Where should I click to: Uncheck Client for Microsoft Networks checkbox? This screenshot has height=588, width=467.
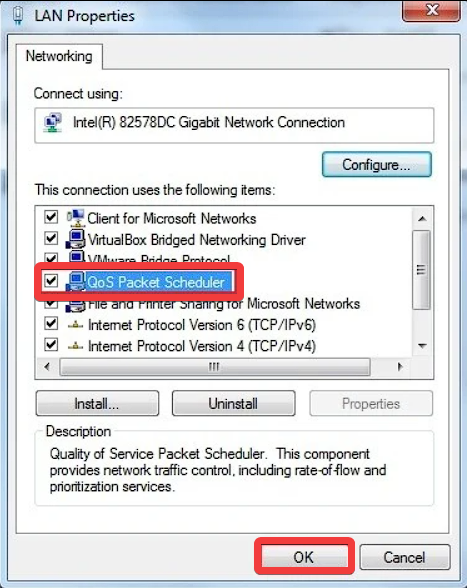[51, 217]
